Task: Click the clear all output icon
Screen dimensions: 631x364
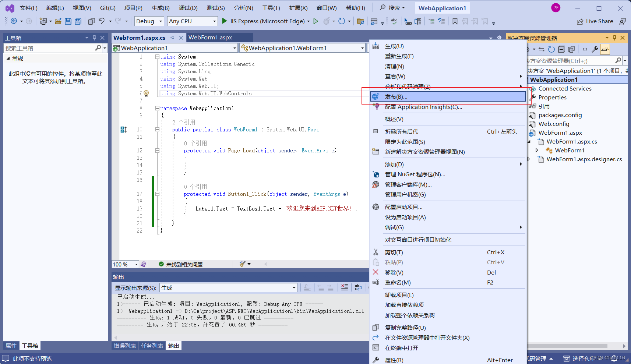Action: [344, 287]
